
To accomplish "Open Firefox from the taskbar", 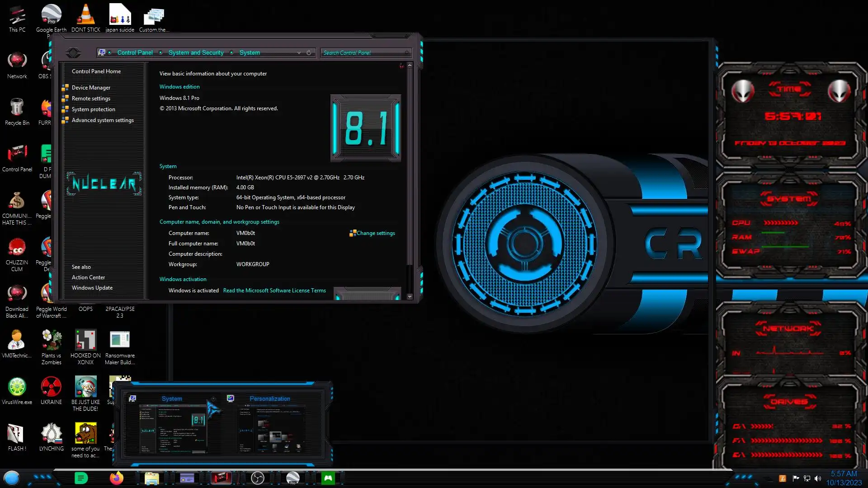I will tap(117, 478).
